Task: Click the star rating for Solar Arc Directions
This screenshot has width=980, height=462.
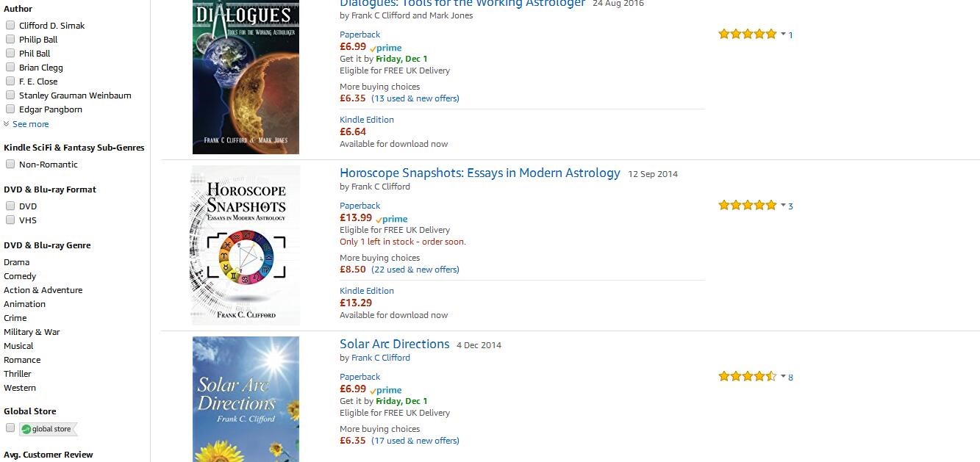Action: click(x=747, y=377)
